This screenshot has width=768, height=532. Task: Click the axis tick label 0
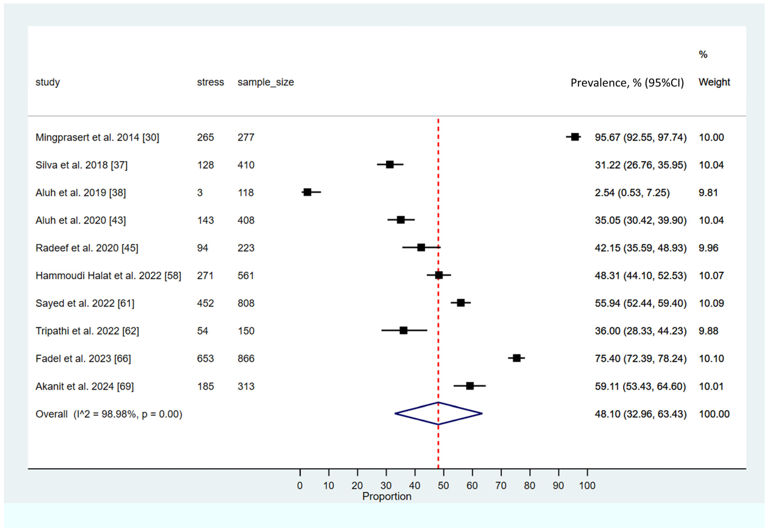(x=300, y=486)
